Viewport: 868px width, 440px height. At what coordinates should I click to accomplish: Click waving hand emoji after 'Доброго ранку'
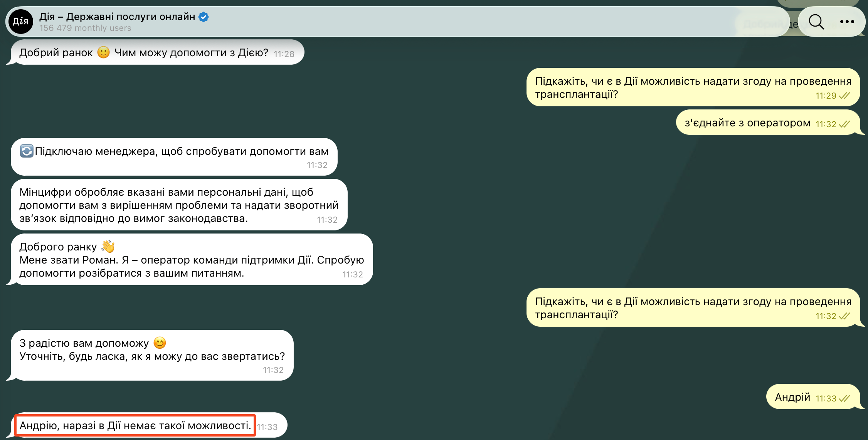coord(108,247)
